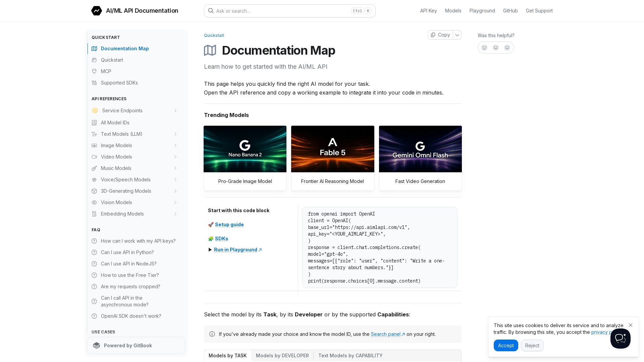This screenshot has height=362, width=644.
Task: Open the Nano Banana 2 model card
Action: pos(245,158)
